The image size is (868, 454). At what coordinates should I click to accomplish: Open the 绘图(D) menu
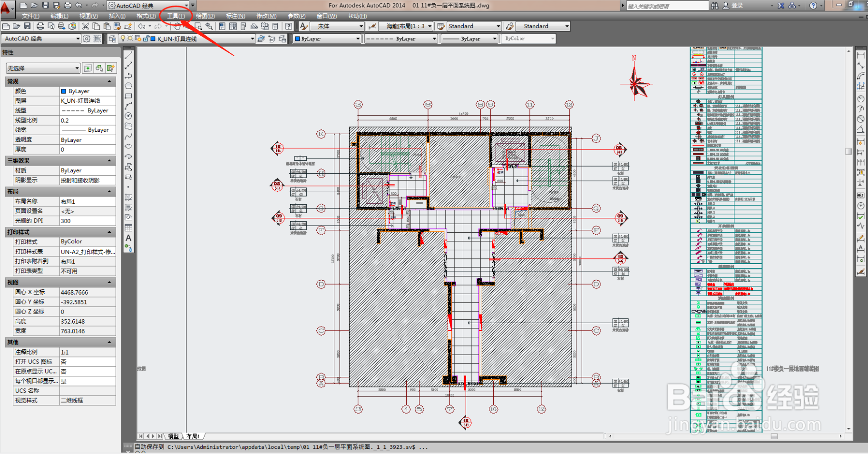click(205, 16)
